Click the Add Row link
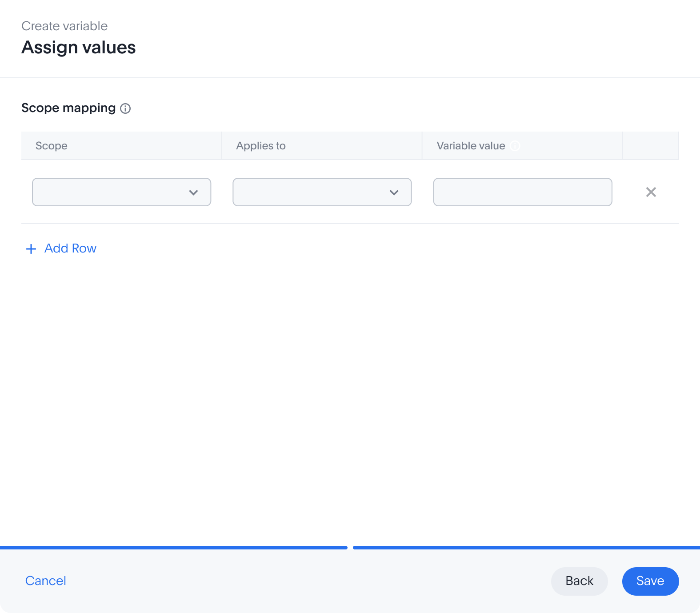The image size is (700, 613). (61, 248)
